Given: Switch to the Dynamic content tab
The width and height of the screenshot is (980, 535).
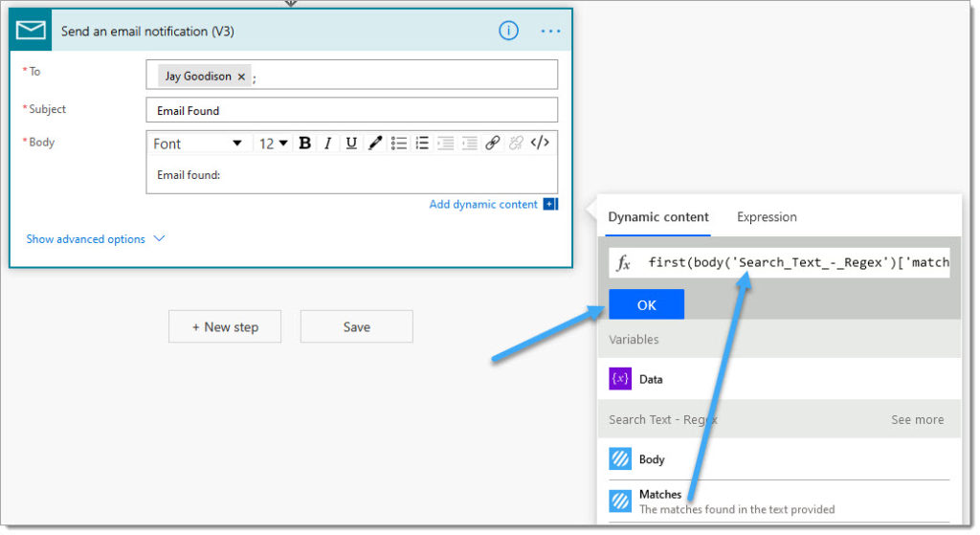Looking at the screenshot, I should point(658,217).
